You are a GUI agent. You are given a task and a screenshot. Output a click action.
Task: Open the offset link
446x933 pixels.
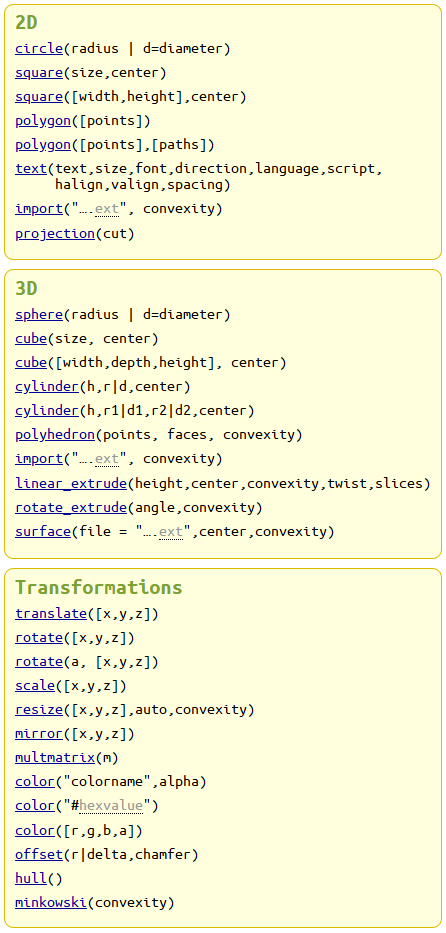[x=39, y=854]
